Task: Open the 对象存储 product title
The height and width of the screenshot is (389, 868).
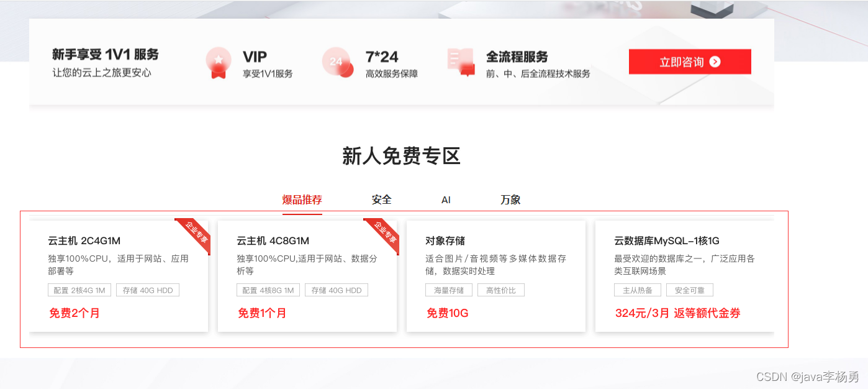Action: pos(445,241)
